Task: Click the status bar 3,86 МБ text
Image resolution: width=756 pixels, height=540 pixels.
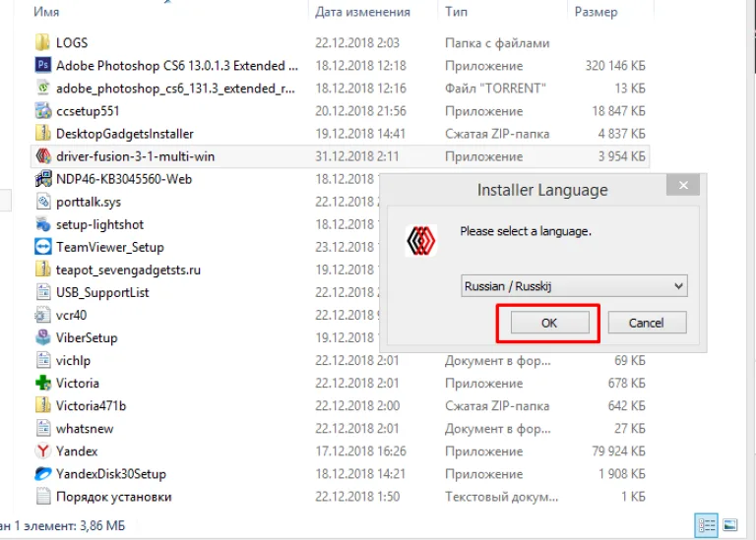Action: click(102, 525)
